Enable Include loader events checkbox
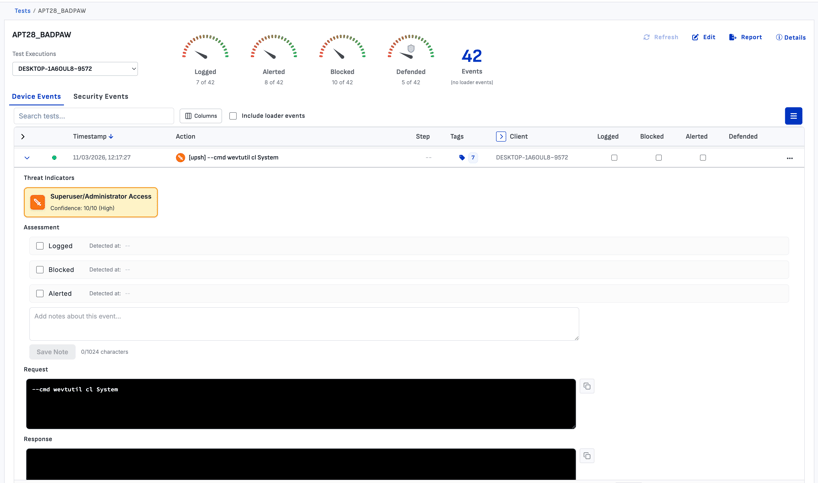This screenshot has height=483, width=818. click(x=233, y=116)
